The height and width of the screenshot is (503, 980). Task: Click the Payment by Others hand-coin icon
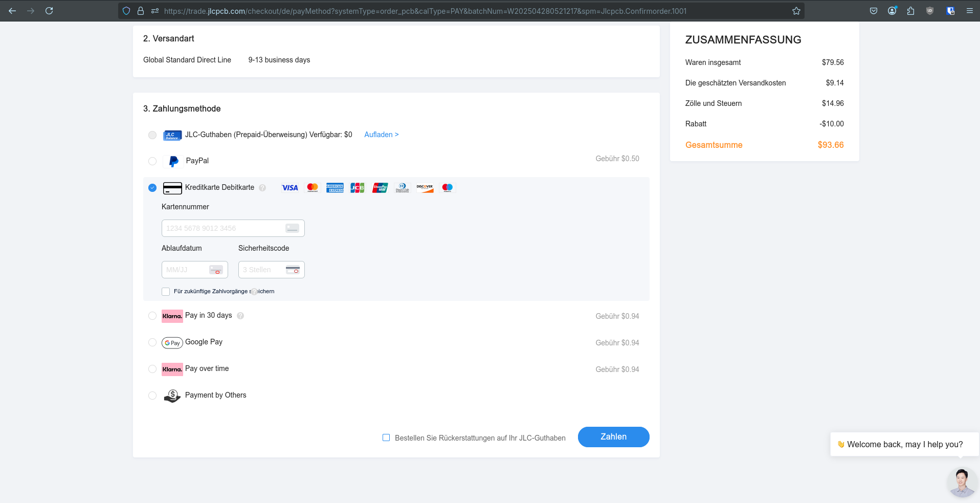(172, 396)
